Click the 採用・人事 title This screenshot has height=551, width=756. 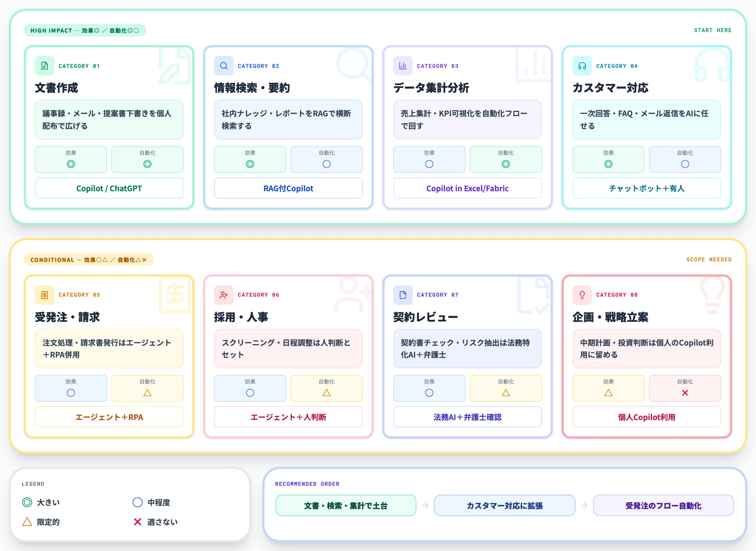[x=241, y=317]
